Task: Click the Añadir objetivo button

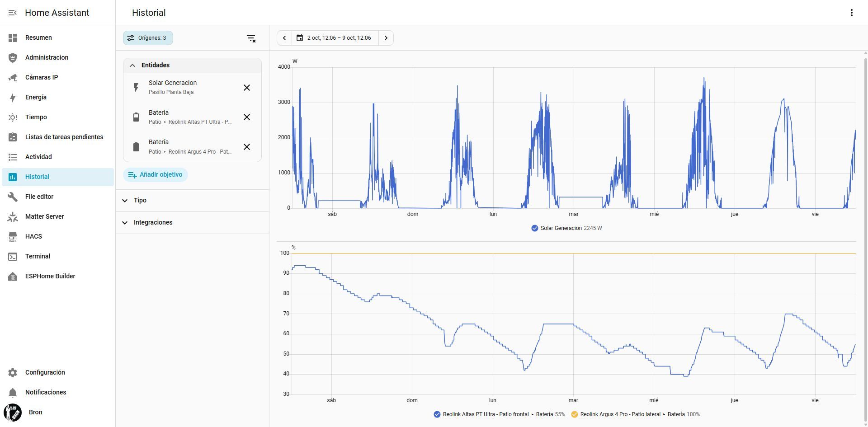Action: 156,174
